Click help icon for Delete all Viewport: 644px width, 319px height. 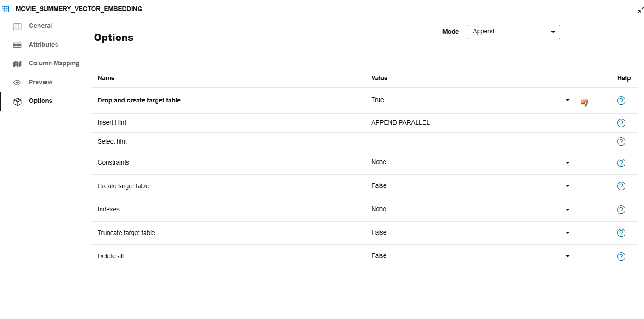(x=621, y=256)
